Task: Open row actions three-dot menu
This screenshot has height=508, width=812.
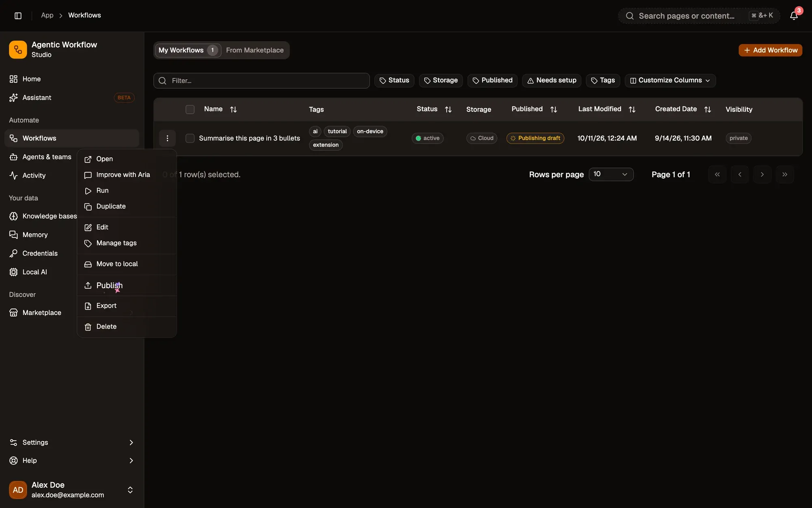Action: [x=167, y=138]
